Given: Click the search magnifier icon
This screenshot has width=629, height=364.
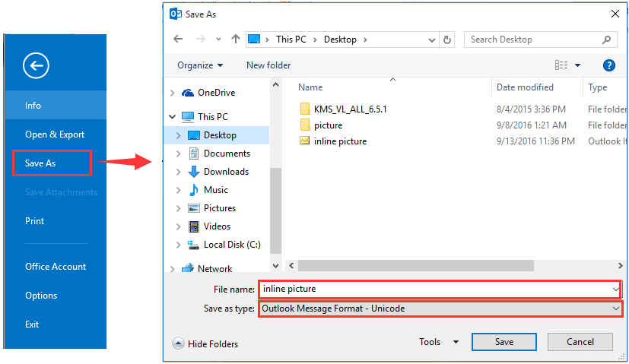Looking at the screenshot, I should [x=607, y=40].
